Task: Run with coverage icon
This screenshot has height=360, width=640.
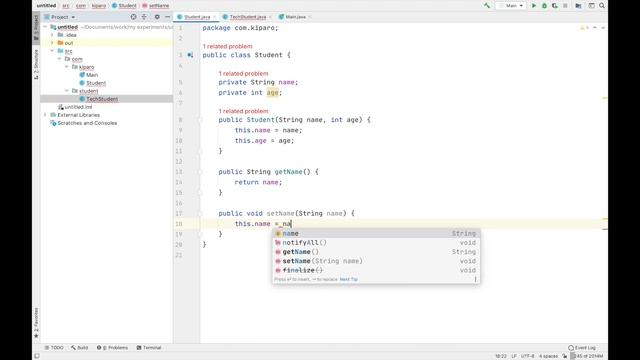Action: click(554, 6)
